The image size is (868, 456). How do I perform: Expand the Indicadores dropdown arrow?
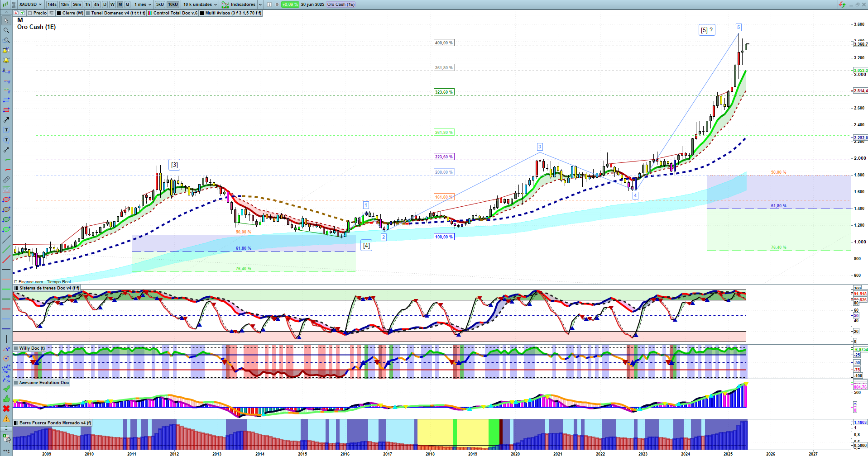(260, 5)
